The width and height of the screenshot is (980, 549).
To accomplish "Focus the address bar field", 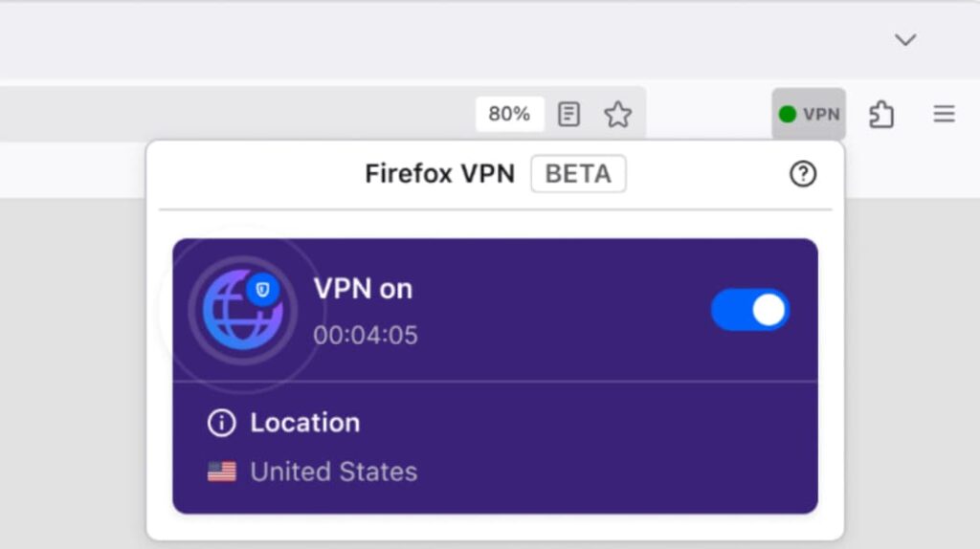I will 239,115.
